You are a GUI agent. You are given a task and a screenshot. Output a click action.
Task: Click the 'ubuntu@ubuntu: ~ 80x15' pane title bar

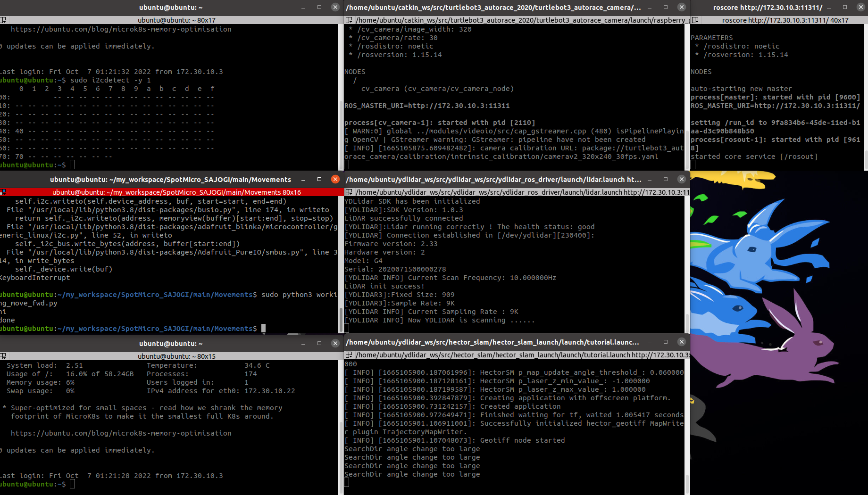(172, 356)
